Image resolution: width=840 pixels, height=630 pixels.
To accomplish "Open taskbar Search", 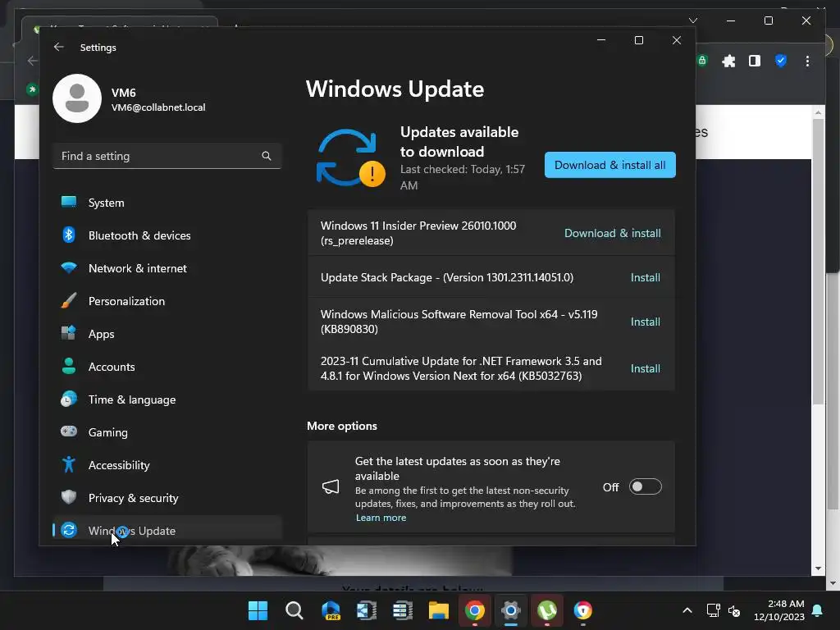I will pos(294,610).
